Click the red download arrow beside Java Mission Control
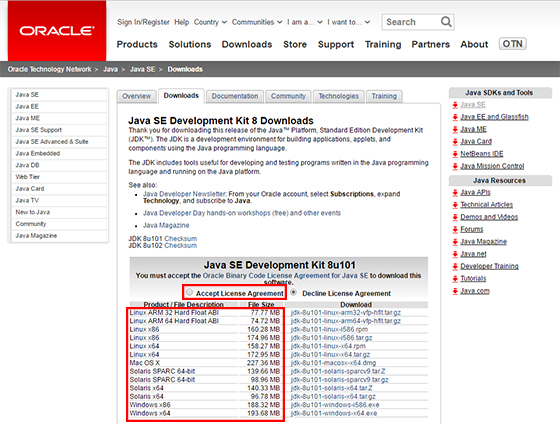560x424 pixels. coord(455,166)
